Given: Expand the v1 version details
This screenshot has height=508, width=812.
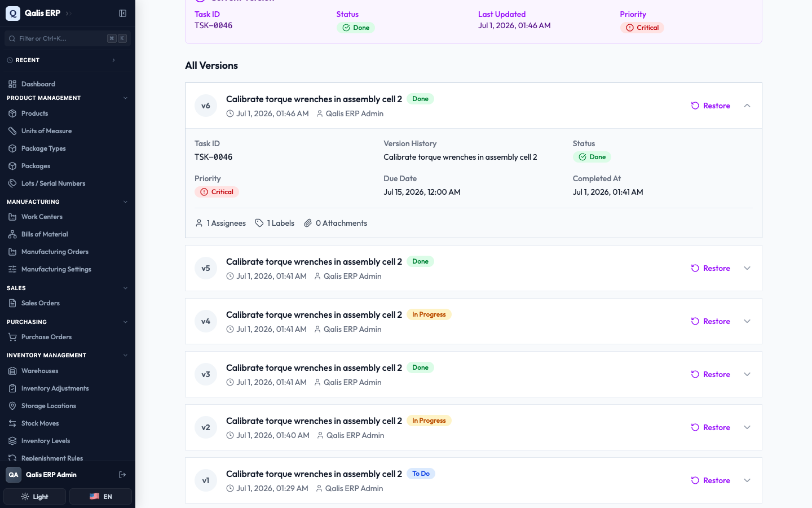Looking at the screenshot, I should coord(747,480).
